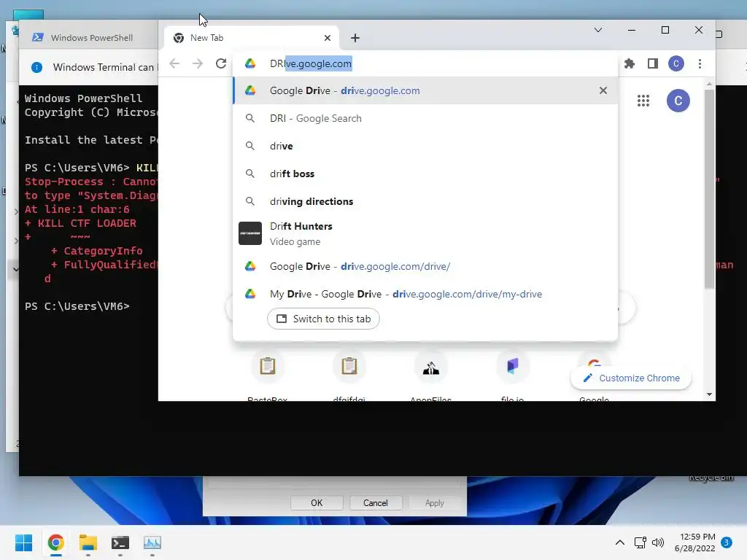Open the file.io shortcut tile
747x560 pixels.
click(513, 376)
